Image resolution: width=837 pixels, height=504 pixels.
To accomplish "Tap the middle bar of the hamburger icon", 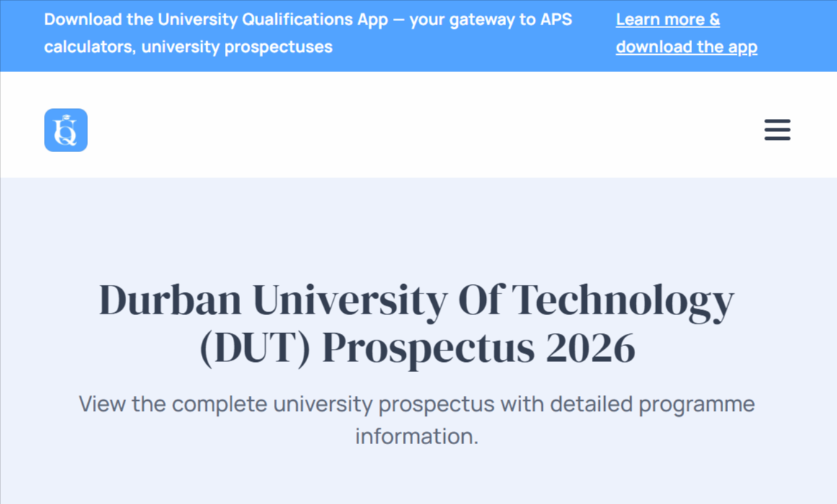I will point(777,130).
